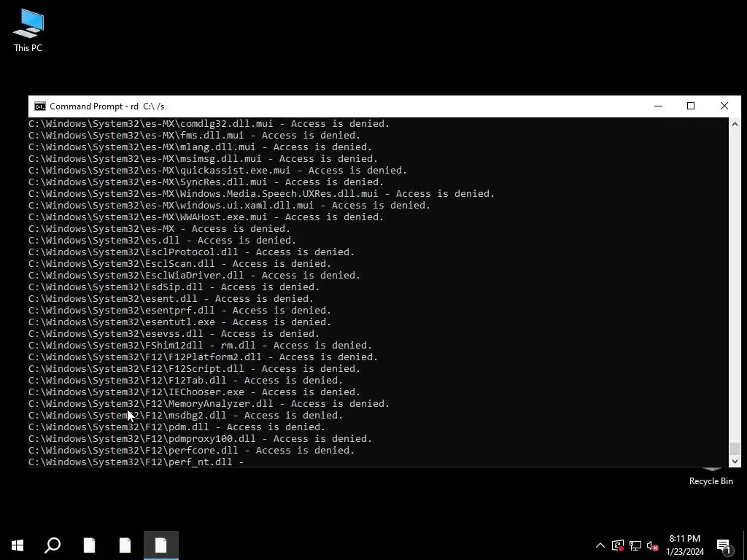
Task: Show hidden system tray icons
Action: click(600, 545)
